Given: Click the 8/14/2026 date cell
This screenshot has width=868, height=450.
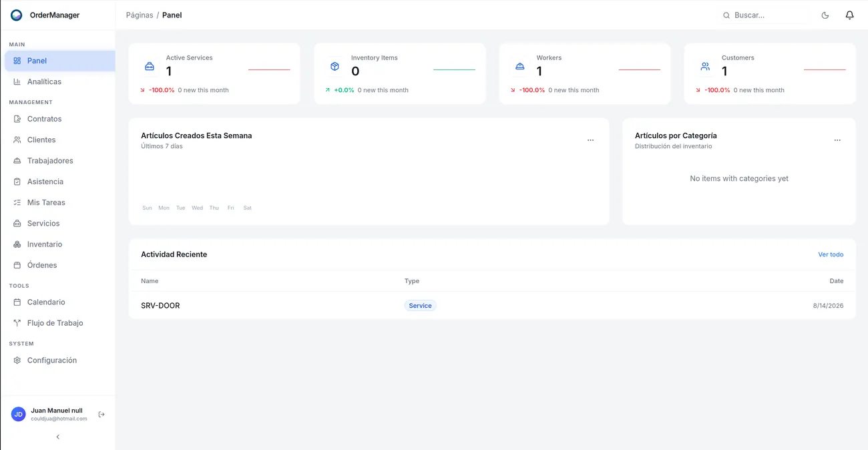Looking at the screenshot, I should click(828, 306).
